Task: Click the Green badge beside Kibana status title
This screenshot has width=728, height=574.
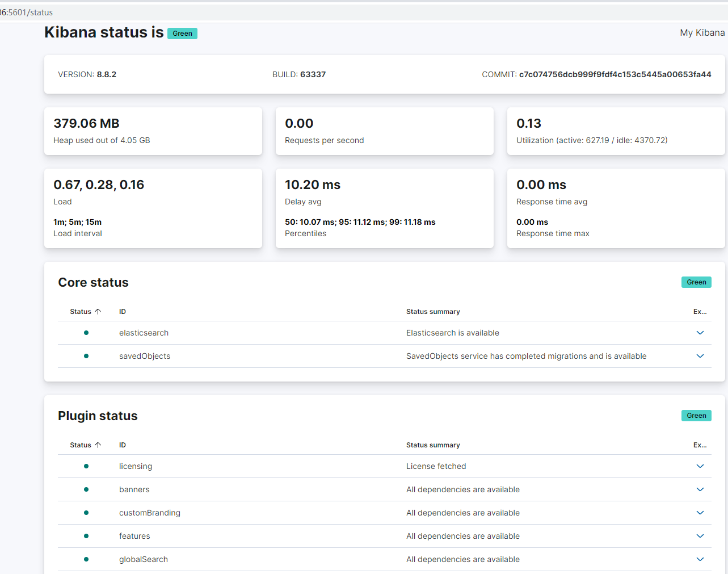Action: point(182,33)
